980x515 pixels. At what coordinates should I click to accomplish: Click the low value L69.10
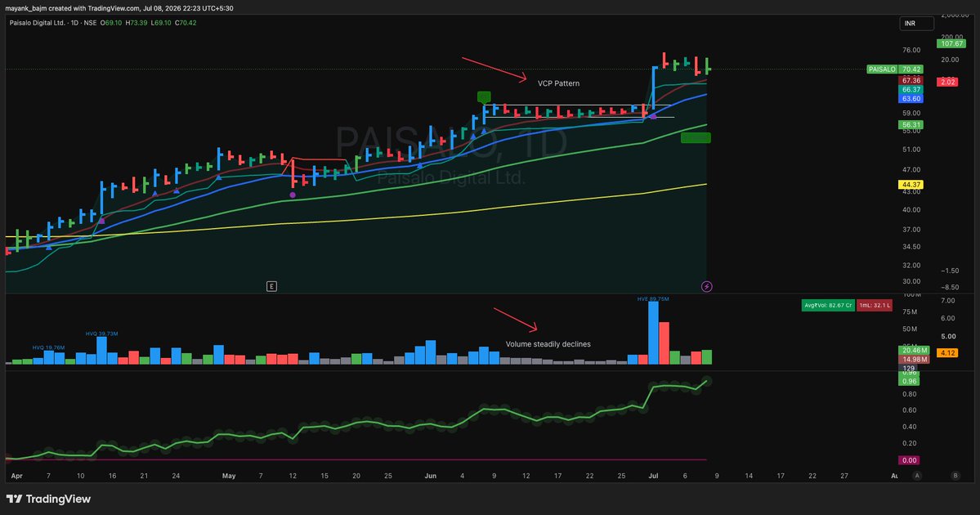click(161, 23)
